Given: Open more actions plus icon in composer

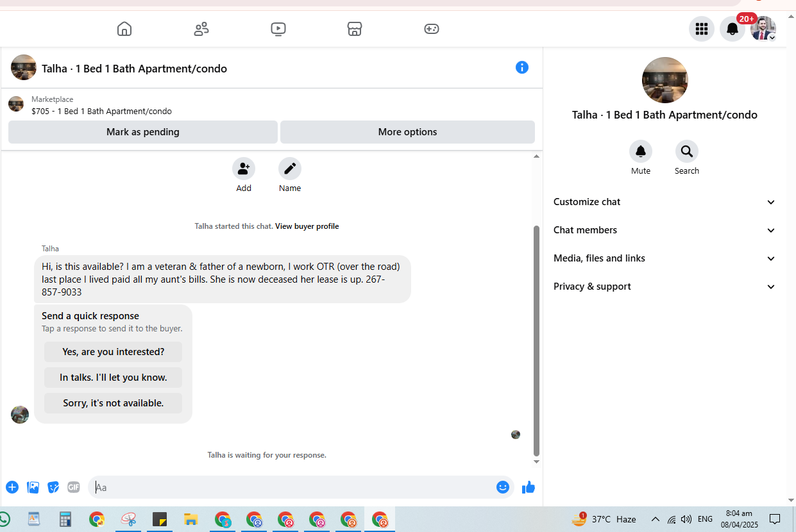Looking at the screenshot, I should (12, 487).
